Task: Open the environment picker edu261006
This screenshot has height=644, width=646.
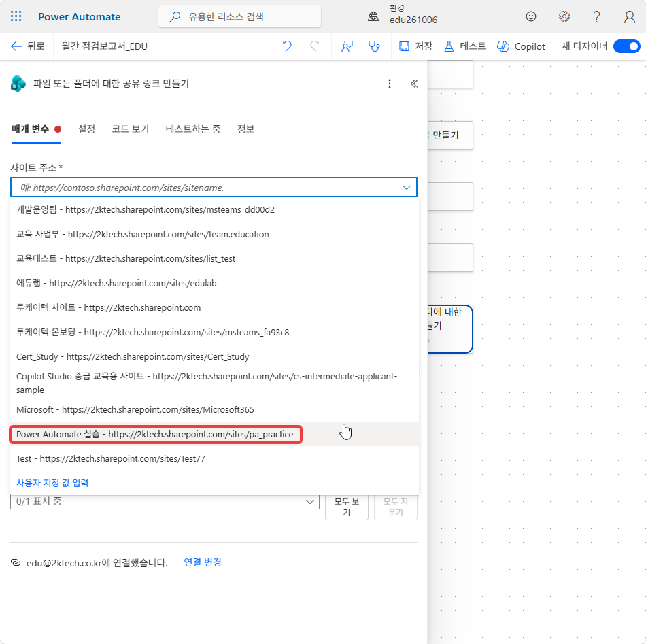Action: click(x=403, y=15)
